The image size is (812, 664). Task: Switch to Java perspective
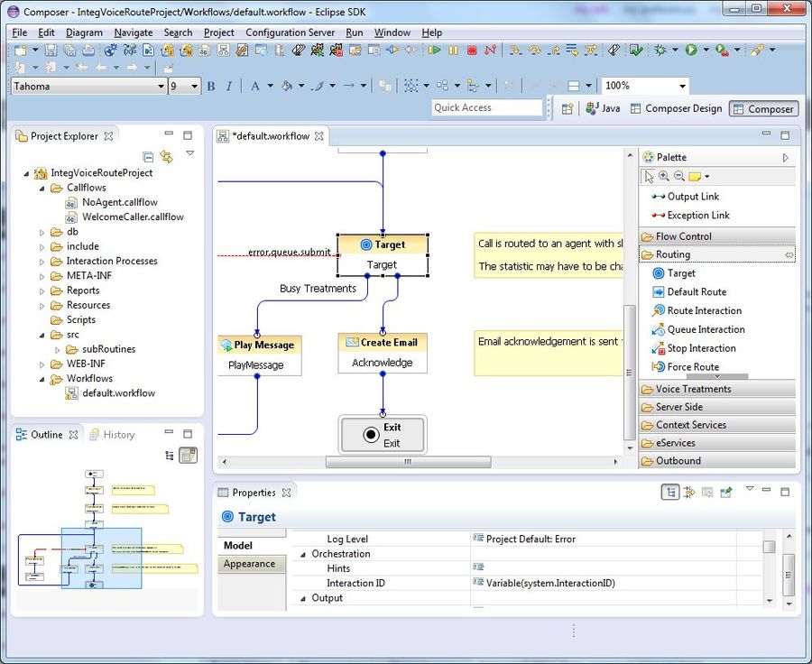(x=603, y=109)
